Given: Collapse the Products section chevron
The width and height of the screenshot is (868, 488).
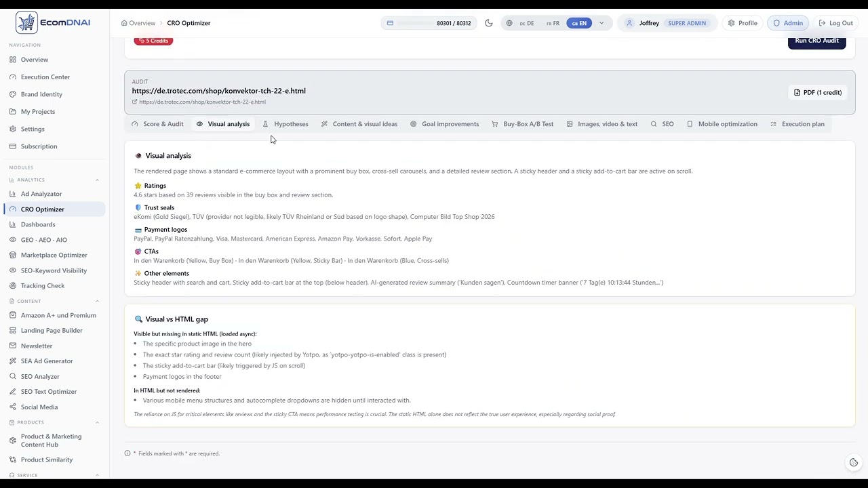Looking at the screenshot, I should pos(97,422).
